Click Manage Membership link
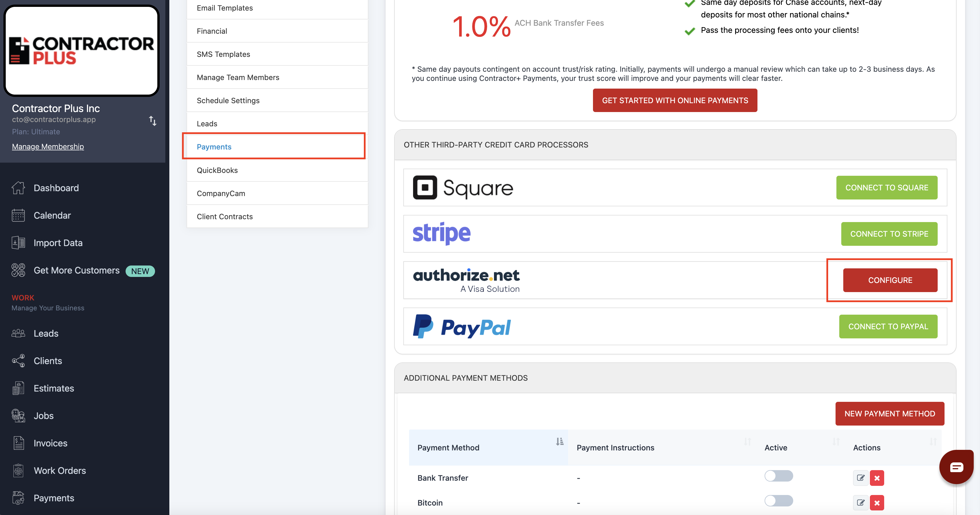Image resolution: width=980 pixels, height=515 pixels. tap(47, 146)
